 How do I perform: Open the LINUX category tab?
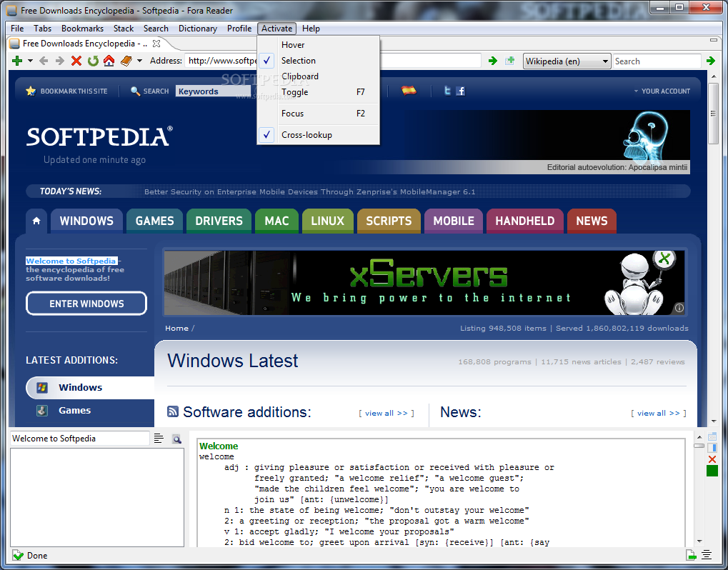[328, 221]
